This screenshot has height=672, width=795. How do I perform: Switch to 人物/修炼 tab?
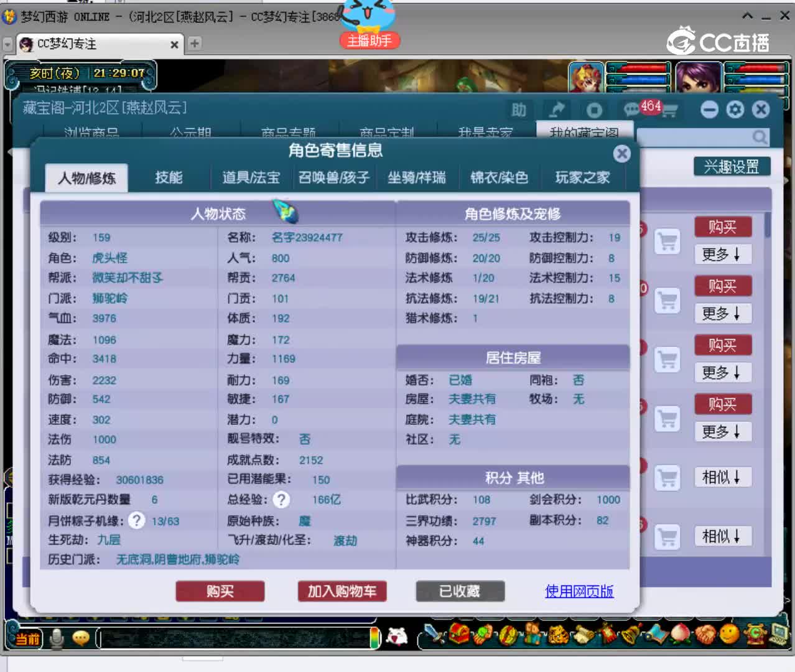click(x=86, y=178)
